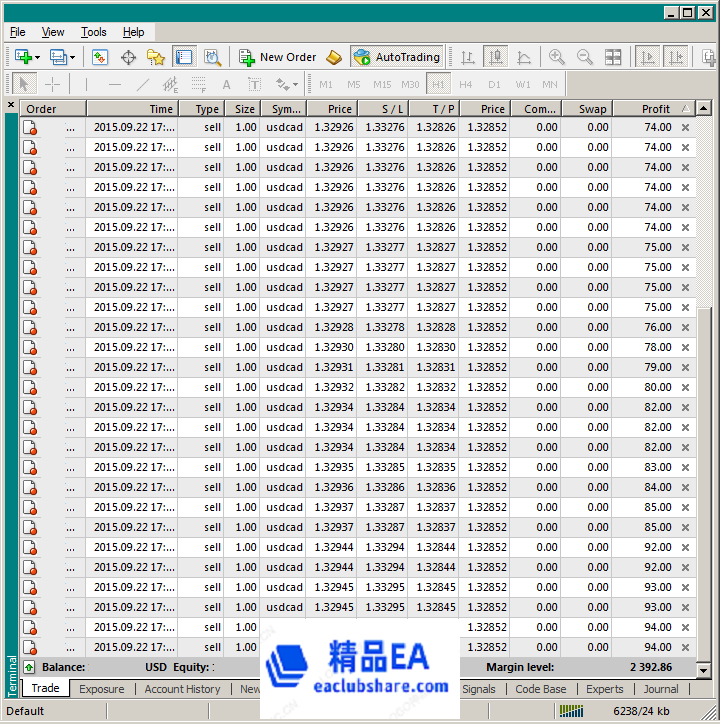The image size is (720, 724).
Task: Select the text label tool
Action: [x=254, y=84]
